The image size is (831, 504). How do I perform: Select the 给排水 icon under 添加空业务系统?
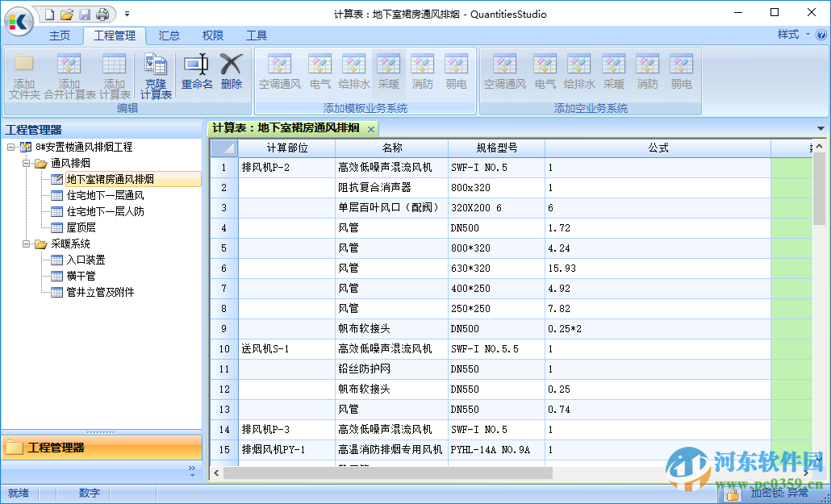coord(578,73)
